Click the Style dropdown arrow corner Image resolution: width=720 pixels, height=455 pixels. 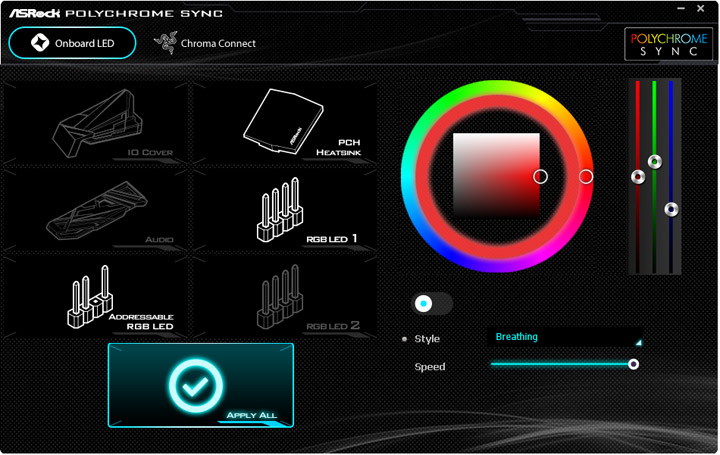(638, 343)
